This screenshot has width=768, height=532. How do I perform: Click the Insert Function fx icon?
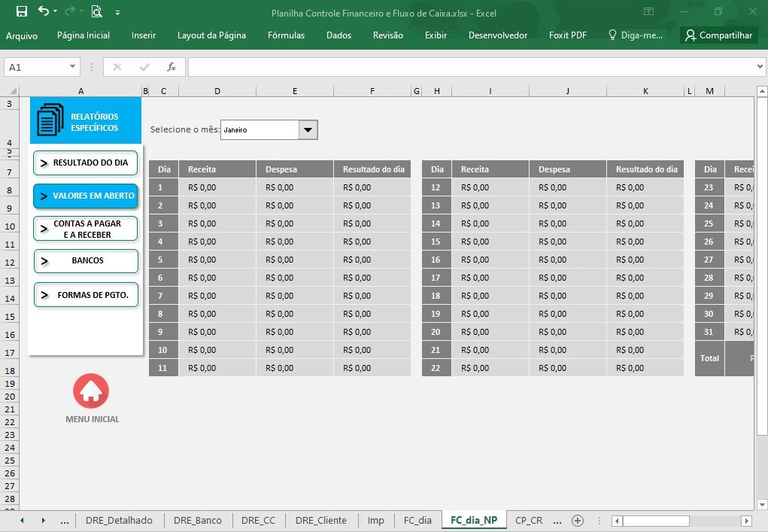tap(171, 67)
